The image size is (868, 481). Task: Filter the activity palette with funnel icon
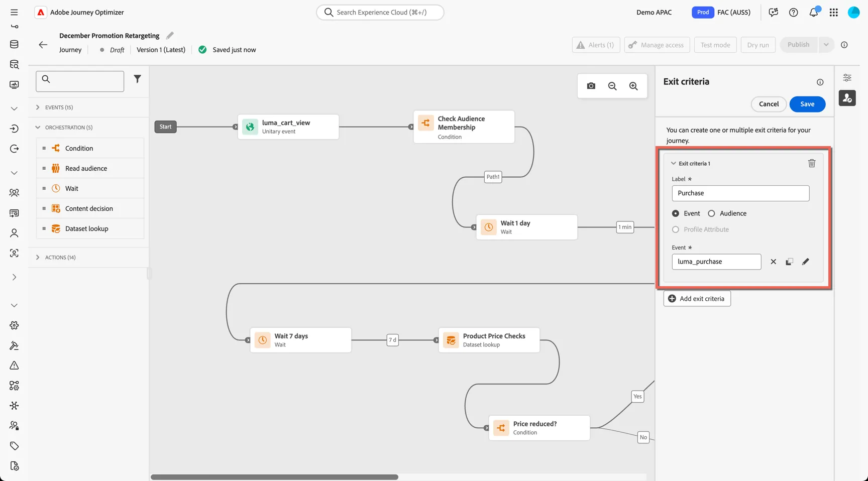pos(137,79)
